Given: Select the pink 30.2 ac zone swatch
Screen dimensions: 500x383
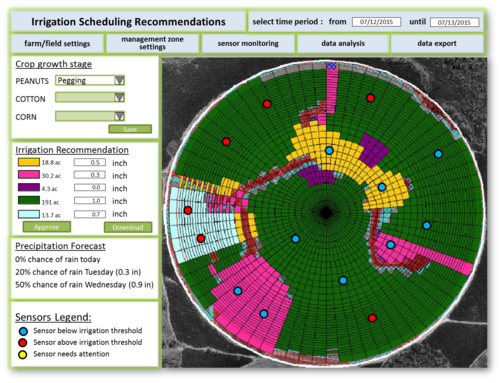Looking at the screenshot, I should pos(29,175).
